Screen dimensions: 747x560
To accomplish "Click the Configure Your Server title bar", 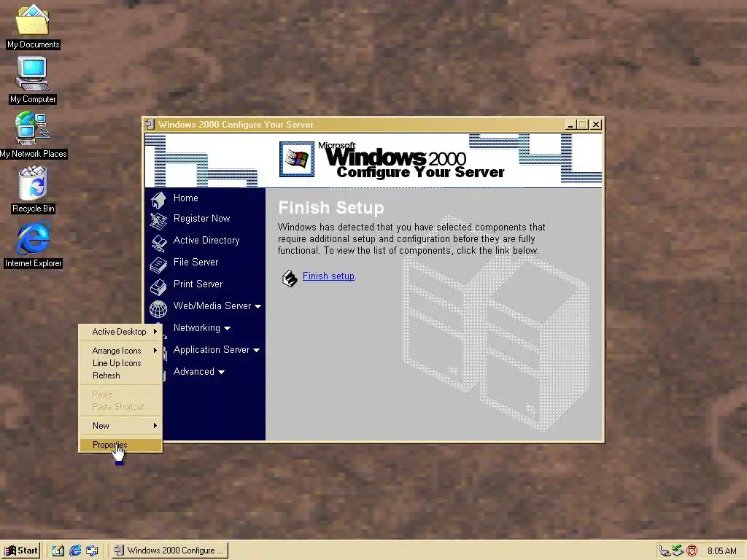I will coord(374,124).
